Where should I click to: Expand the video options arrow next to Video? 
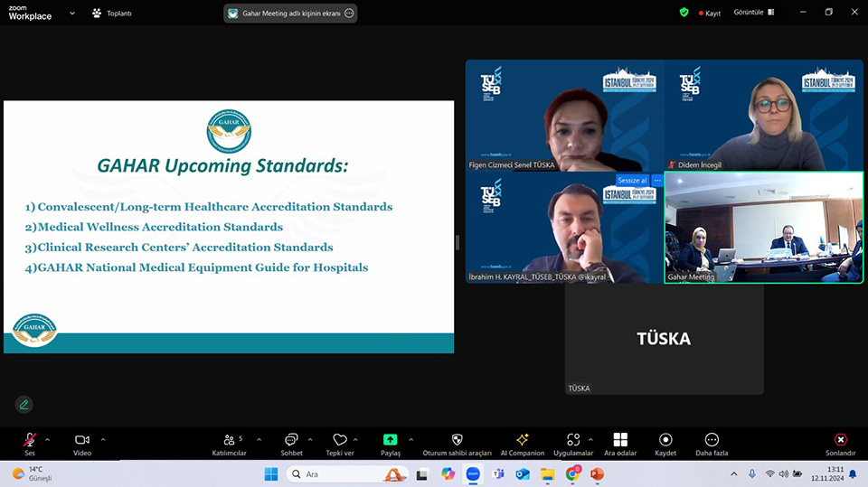[103, 440]
